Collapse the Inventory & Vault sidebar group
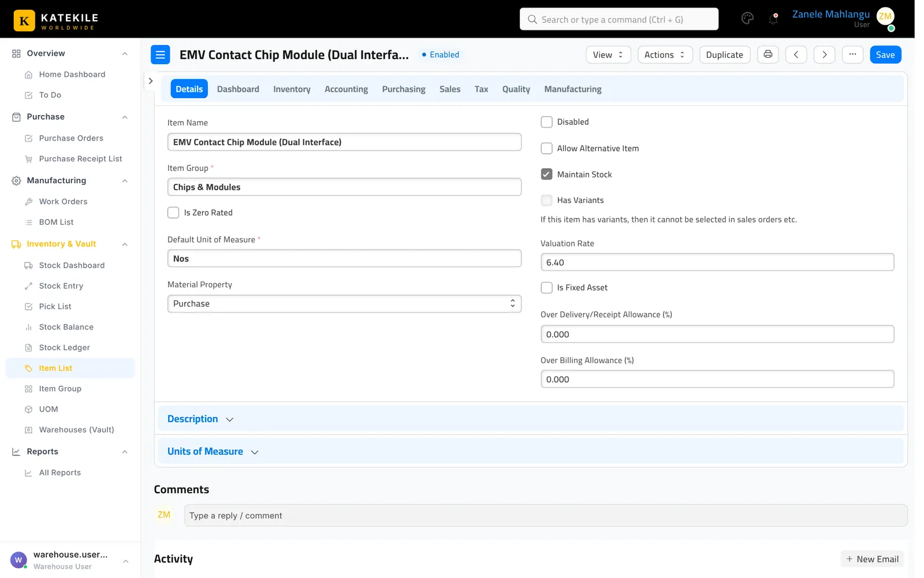 [x=125, y=244]
